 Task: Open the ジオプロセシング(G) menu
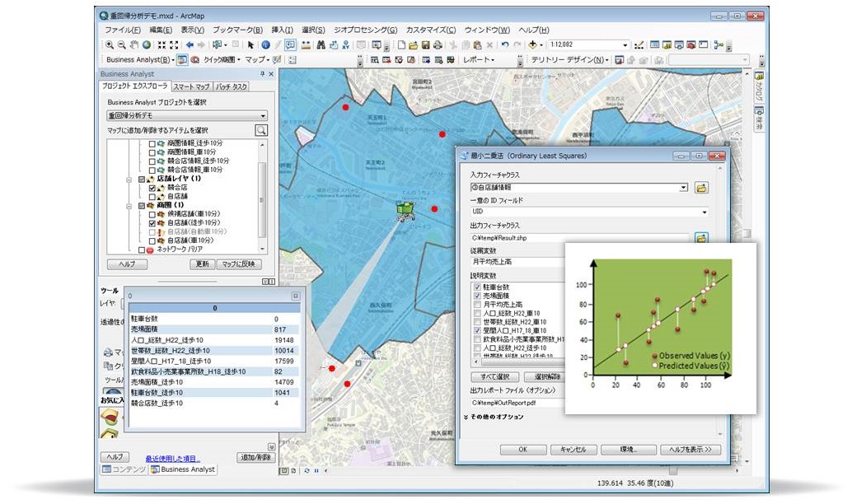coord(365,30)
